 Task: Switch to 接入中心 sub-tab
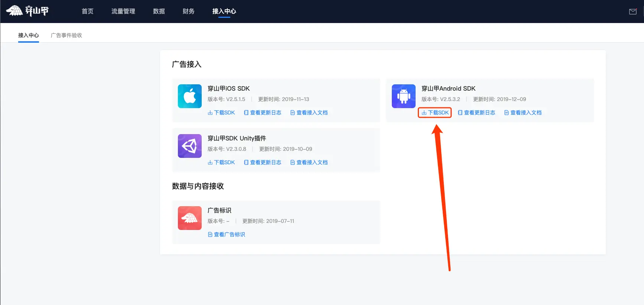pyautogui.click(x=29, y=35)
